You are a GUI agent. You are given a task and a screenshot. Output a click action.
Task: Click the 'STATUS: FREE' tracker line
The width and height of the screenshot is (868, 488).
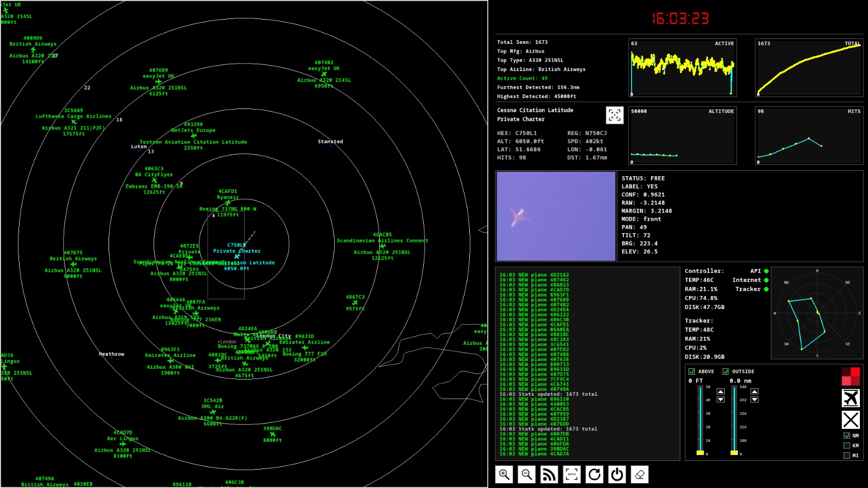coord(643,178)
